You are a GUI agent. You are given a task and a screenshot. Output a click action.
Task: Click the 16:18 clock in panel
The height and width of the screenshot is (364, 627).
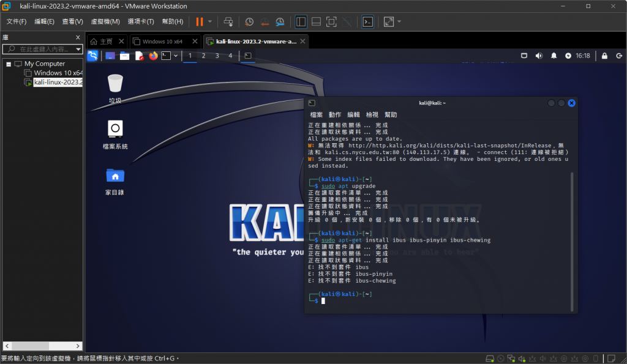click(x=583, y=56)
